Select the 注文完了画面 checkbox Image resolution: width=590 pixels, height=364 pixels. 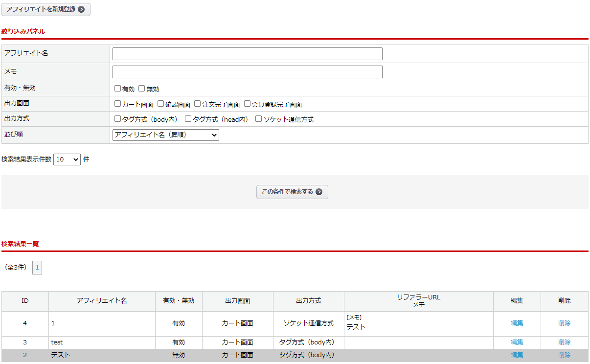(x=197, y=104)
